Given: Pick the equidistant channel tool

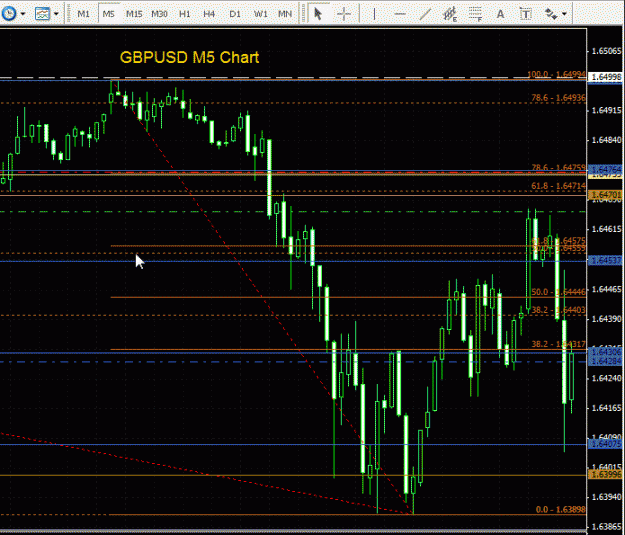Looking at the screenshot, I should (x=450, y=14).
